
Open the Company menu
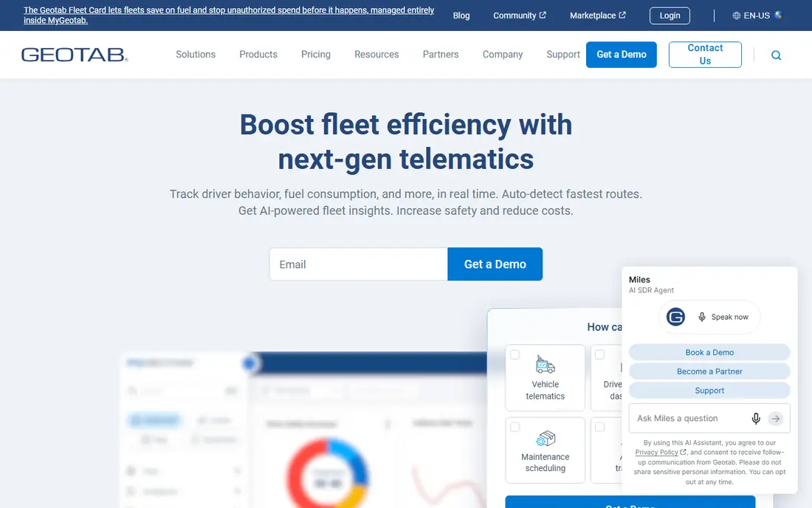[x=502, y=55]
